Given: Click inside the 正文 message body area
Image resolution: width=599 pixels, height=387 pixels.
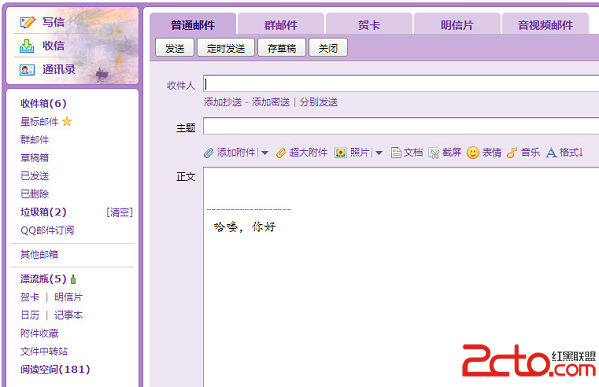Looking at the screenshot, I should click(401, 277).
